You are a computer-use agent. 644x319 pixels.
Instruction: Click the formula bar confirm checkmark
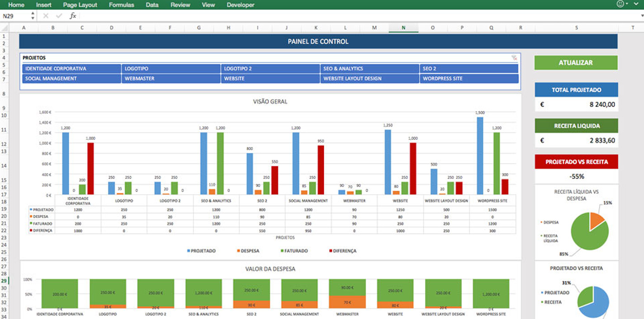(59, 16)
